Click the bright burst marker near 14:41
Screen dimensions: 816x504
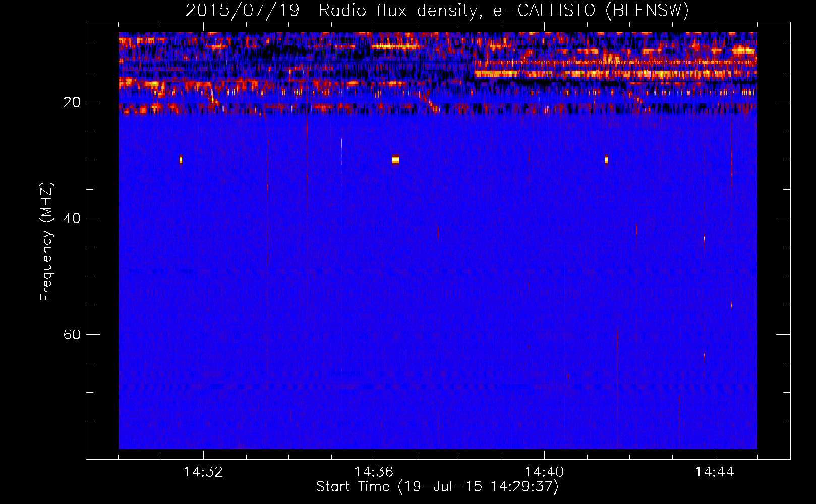pos(606,160)
